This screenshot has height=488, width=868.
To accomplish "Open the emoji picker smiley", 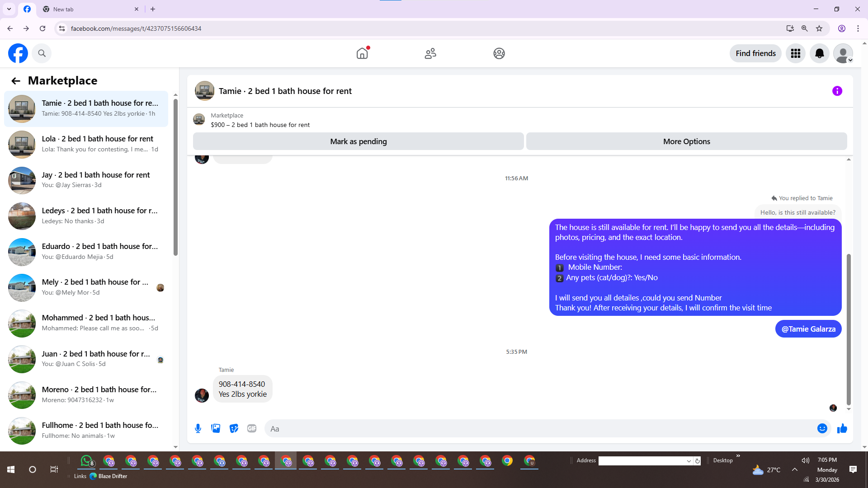I will [822, 428].
